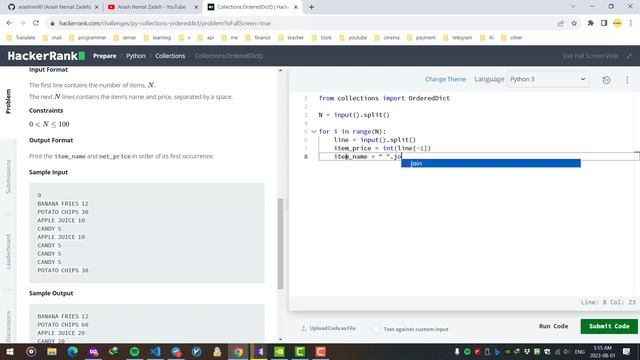
Task: Click the problem panel scroll-up arrow
Action: 280,70
